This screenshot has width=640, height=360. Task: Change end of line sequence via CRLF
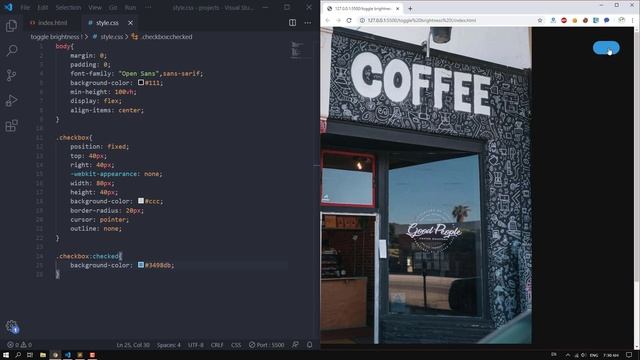coord(217,345)
